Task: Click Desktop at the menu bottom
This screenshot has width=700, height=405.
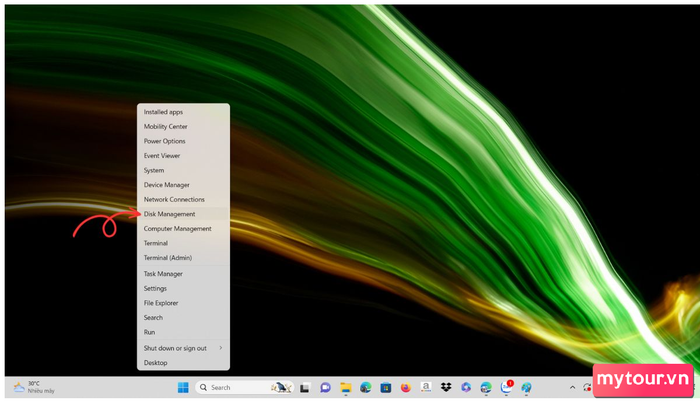Action: [155, 363]
